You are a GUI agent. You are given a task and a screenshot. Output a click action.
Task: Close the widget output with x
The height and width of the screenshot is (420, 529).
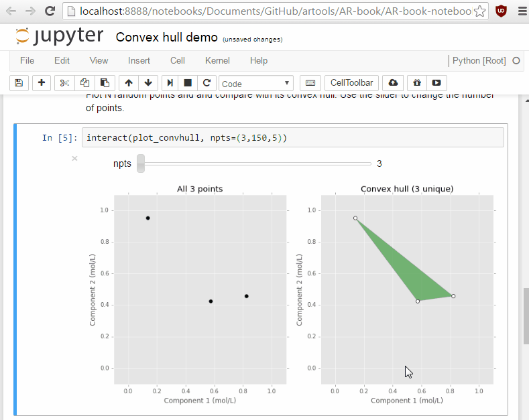pyautogui.click(x=74, y=158)
